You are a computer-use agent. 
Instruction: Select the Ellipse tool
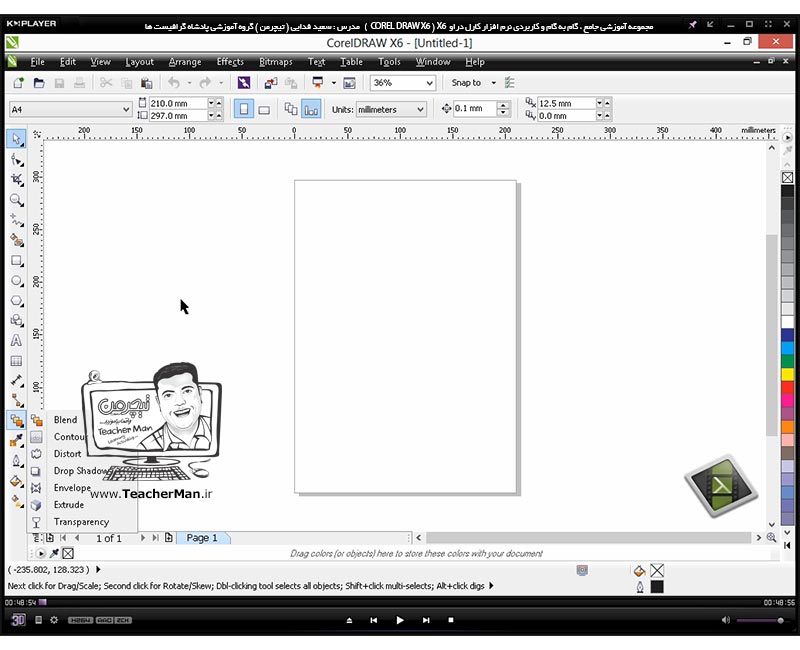[16, 281]
